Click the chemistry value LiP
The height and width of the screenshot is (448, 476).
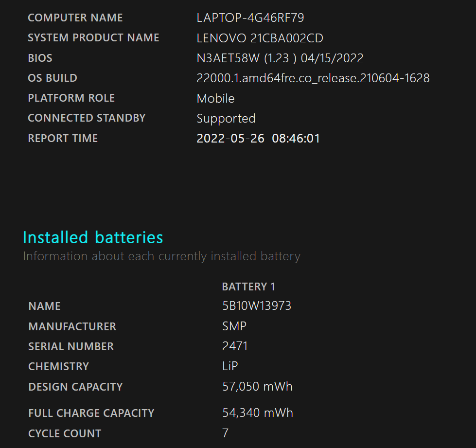(230, 366)
